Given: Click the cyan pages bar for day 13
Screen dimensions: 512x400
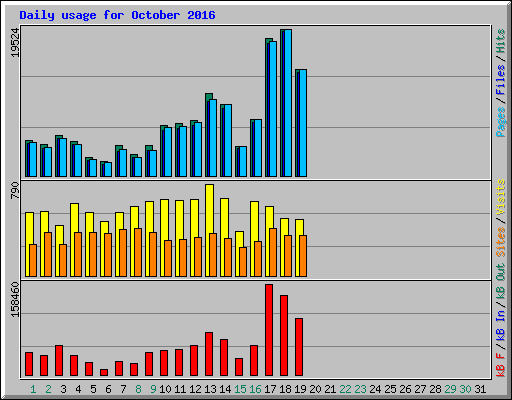Looking at the screenshot, I should [x=213, y=138].
